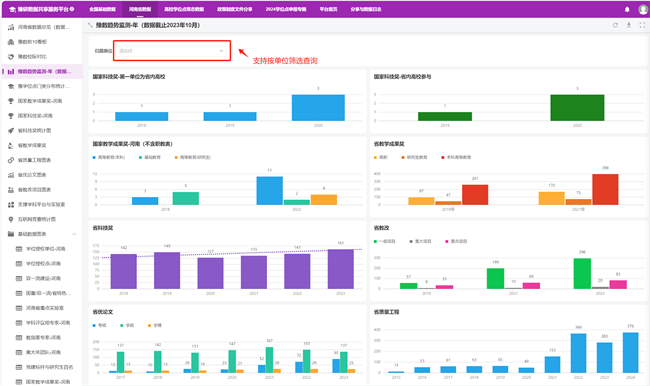Go to the 平台首页 tab
Screen dimensions: 650x386
click(x=328, y=9)
